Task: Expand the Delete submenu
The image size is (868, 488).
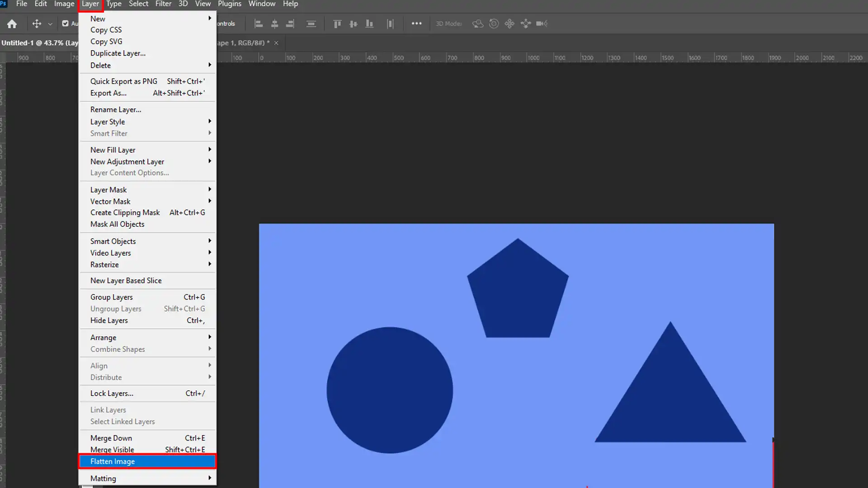Action: [x=147, y=66]
